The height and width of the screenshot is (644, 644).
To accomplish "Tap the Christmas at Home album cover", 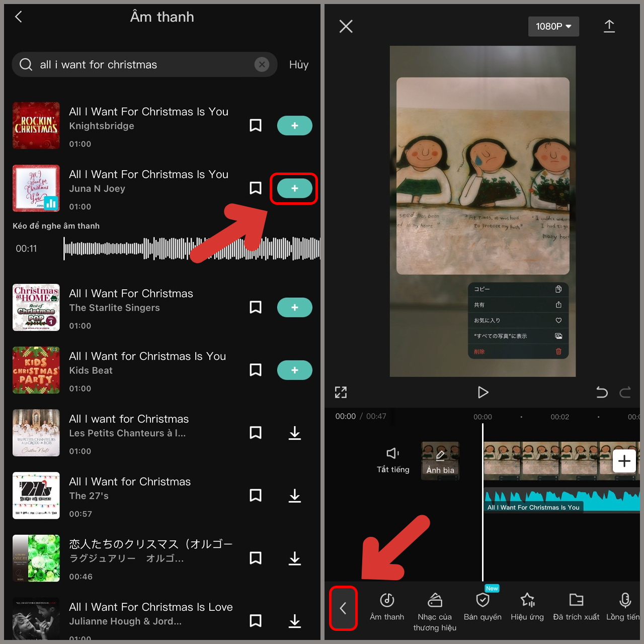I will click(x=36, y=307).
